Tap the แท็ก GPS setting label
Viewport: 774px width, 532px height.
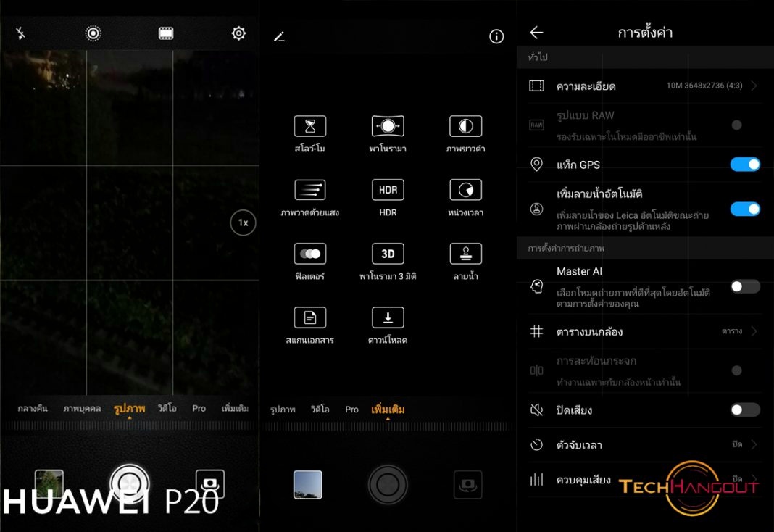click(x=578, y=165)
